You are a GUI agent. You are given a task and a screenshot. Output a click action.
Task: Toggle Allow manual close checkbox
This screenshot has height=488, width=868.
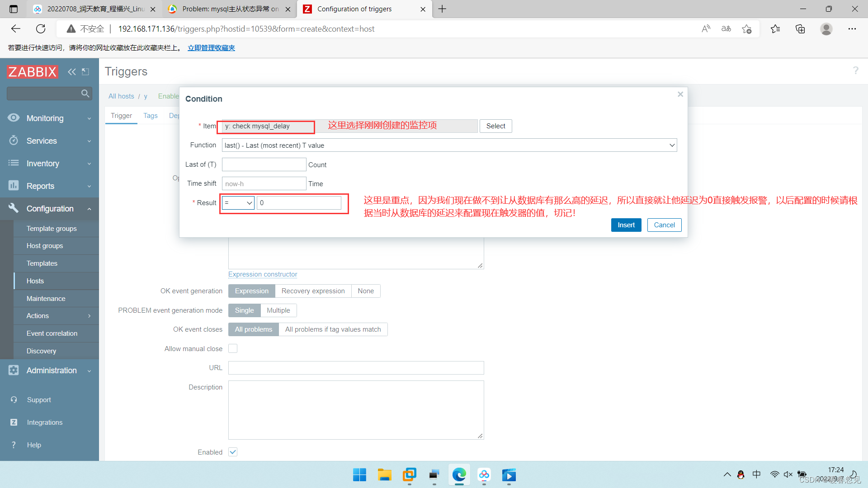(233, 348)
